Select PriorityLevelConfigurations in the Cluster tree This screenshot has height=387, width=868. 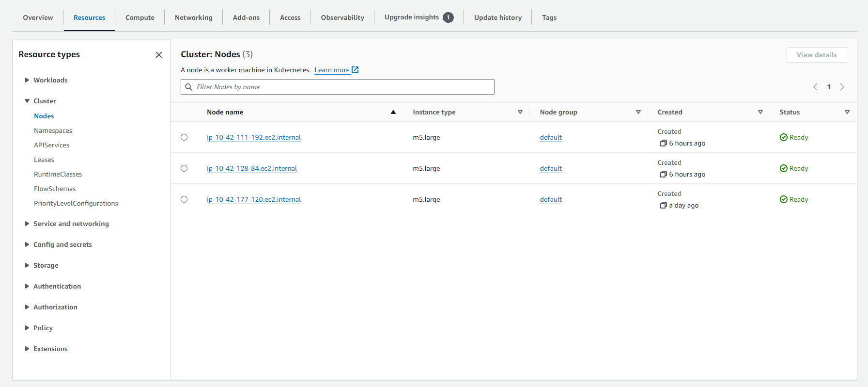pos(76,203)
